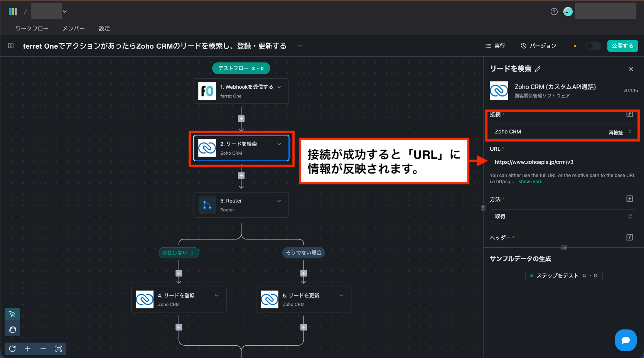Select the そうでない場合 branch label
Screen dimensions: 644x358
pyautogui.click(x=303, y=253)
